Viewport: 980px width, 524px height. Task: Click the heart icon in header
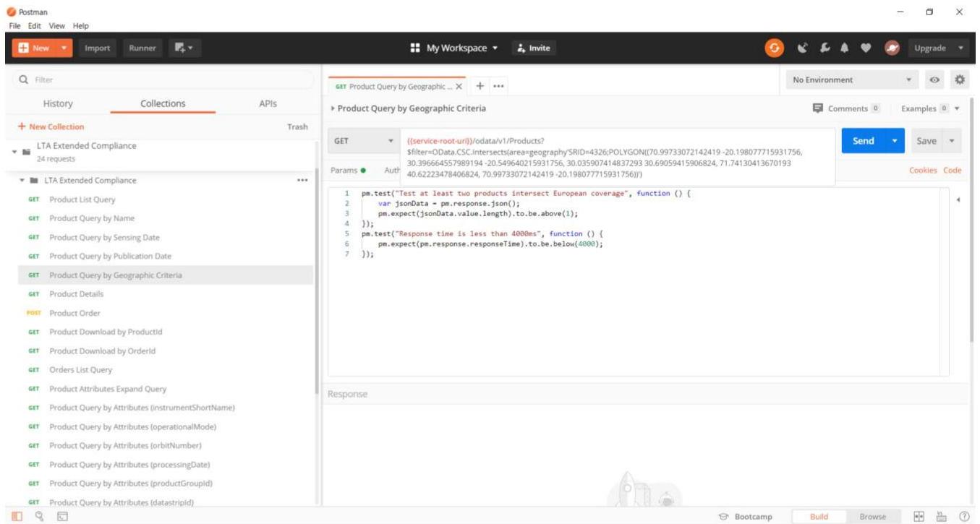[x=867, y=48]
